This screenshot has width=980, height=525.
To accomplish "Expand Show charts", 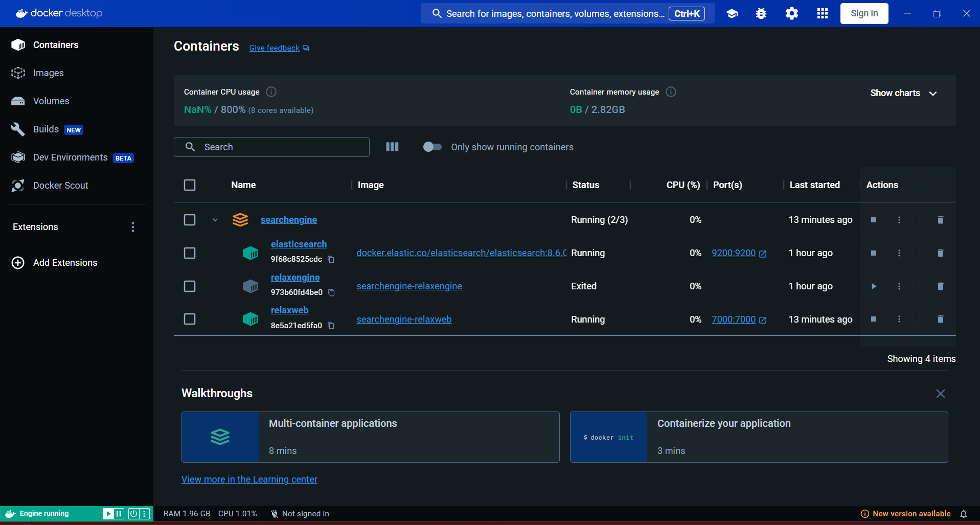I will (x=904, y=93).
